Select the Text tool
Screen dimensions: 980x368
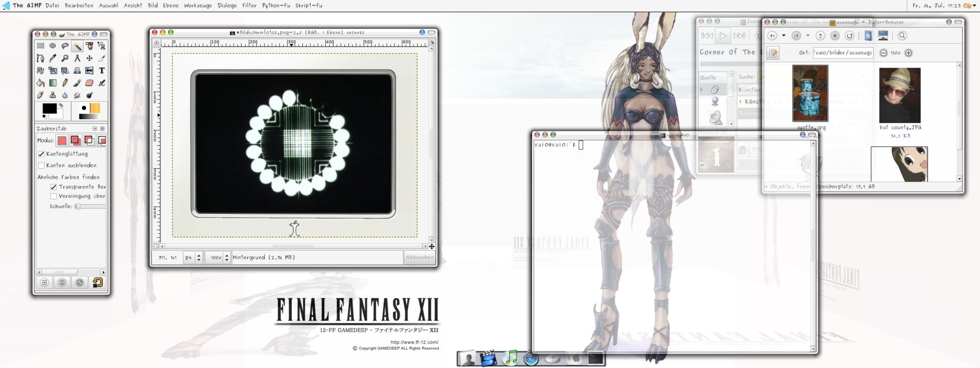click(101, 70)
